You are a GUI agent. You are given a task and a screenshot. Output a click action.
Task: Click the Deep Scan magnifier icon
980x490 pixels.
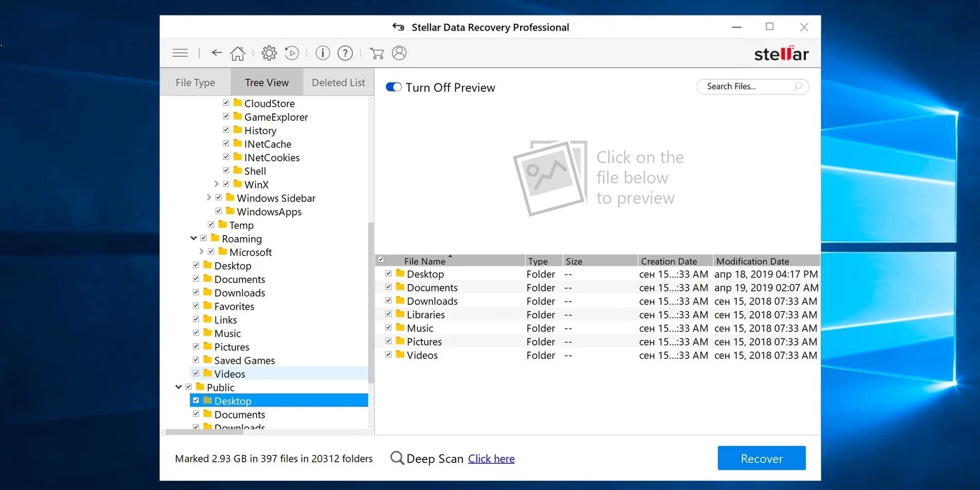[397, 458]
